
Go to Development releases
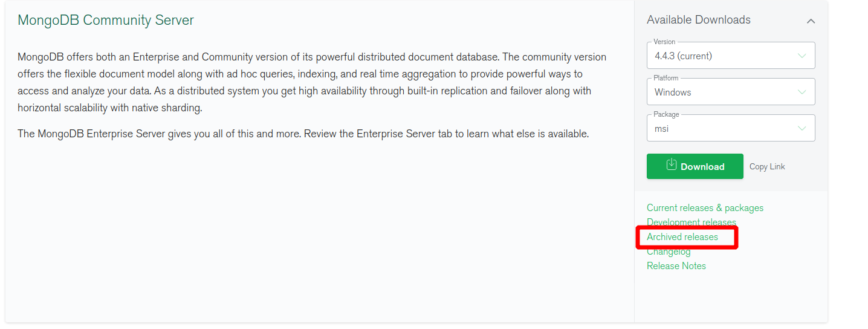[x=691, y=222]
